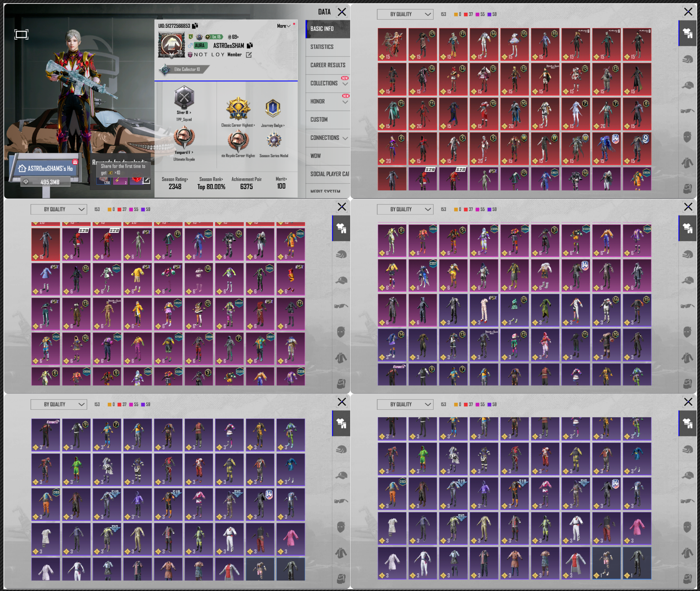The height and width of the screenshot is (591, 700).
Task: Switch to the BASIC INFO tab
Action: pyautogui.click(x=328, y=29)
